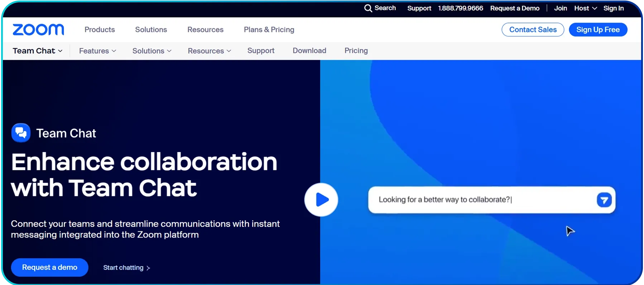Expand the Features submenu

click(x=98, y=51)
